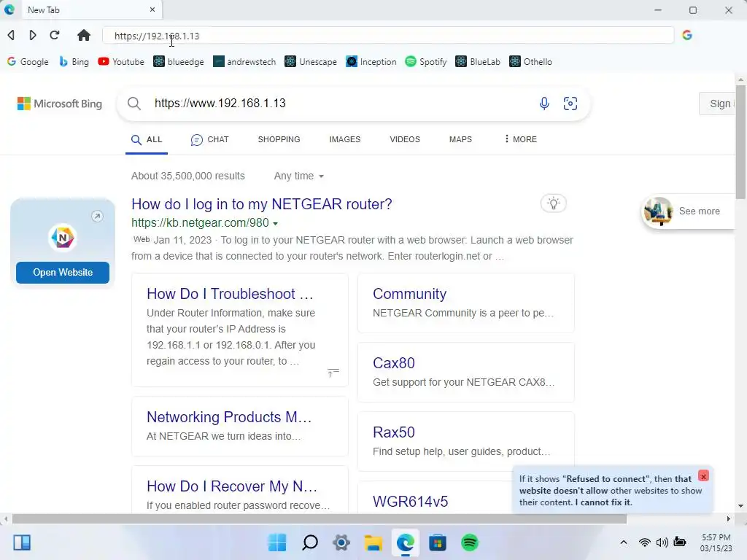Open the Community link
This screenshot has width=747, height=560.
[x=410, y=294]
